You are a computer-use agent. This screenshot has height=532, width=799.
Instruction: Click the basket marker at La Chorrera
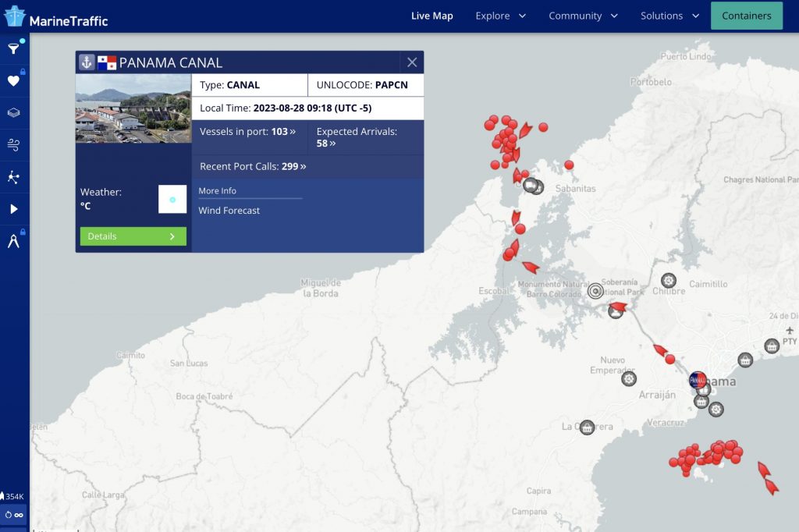(x=587, y=427)
